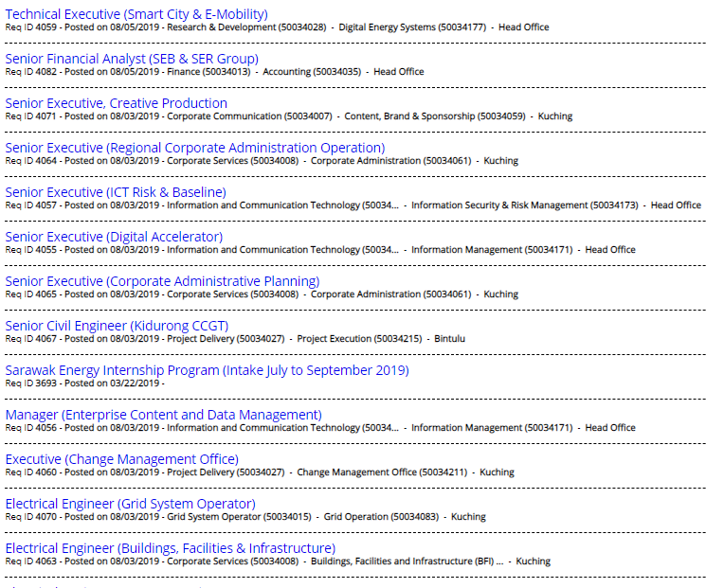
Task: Open Technical Executive (Smart City & E-Mobility) job
Action: pos(136,14)
